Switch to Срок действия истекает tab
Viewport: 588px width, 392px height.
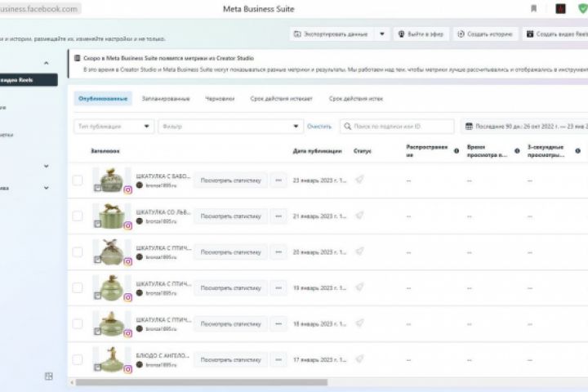(281, 99)
